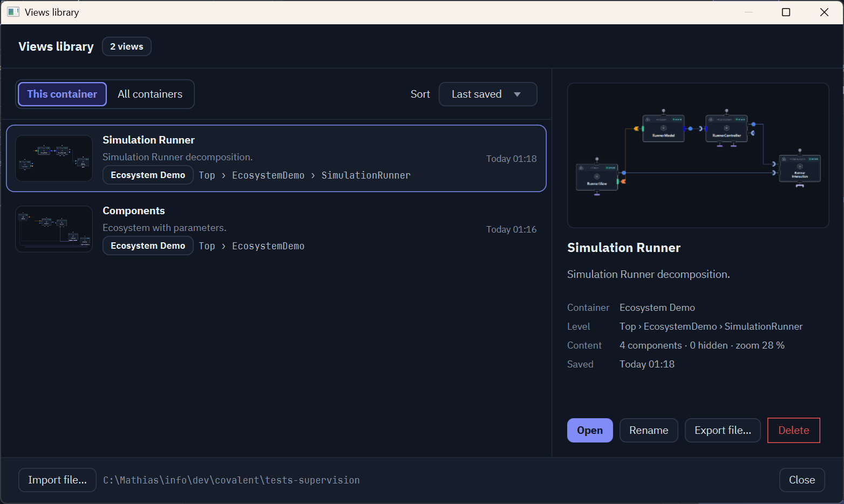Open the selected Simulation Runner view
Screen dimensions: 844x504
(x=590, y=430)
